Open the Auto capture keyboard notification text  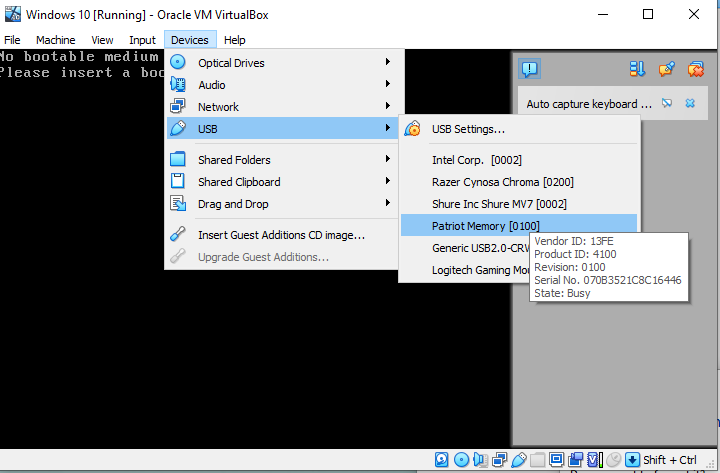589,104
